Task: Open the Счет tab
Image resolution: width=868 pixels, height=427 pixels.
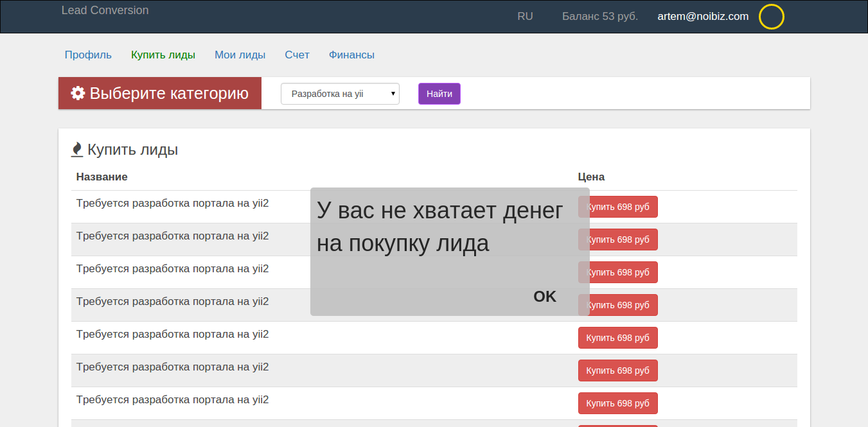Action: tap(297, 55)
